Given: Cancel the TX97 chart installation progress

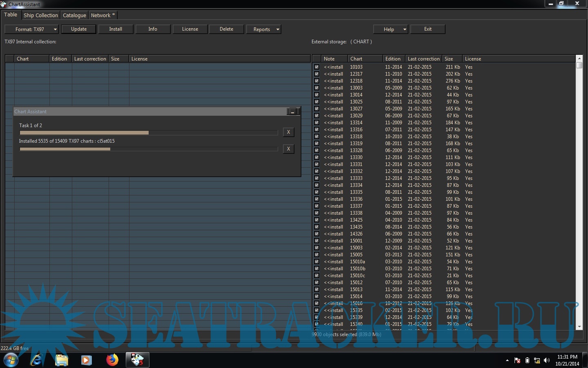Looking at the screenshot, I should 288,149.
